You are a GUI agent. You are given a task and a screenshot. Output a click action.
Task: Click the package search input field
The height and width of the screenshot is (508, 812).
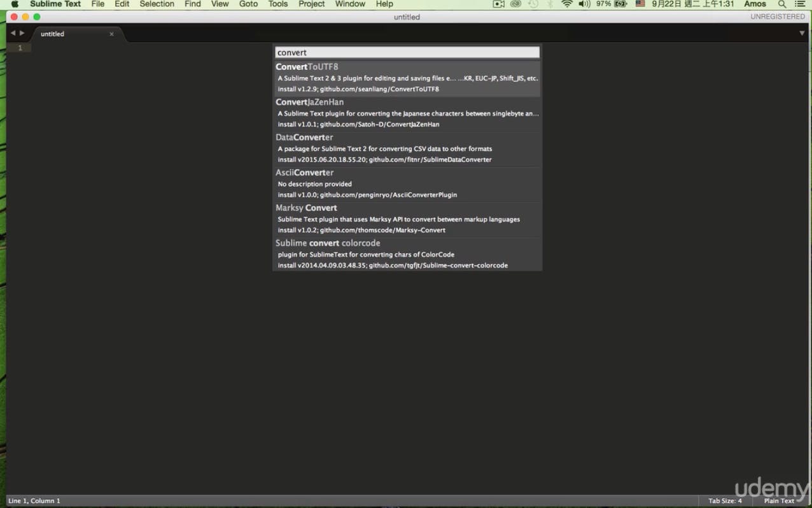(407, 53)
